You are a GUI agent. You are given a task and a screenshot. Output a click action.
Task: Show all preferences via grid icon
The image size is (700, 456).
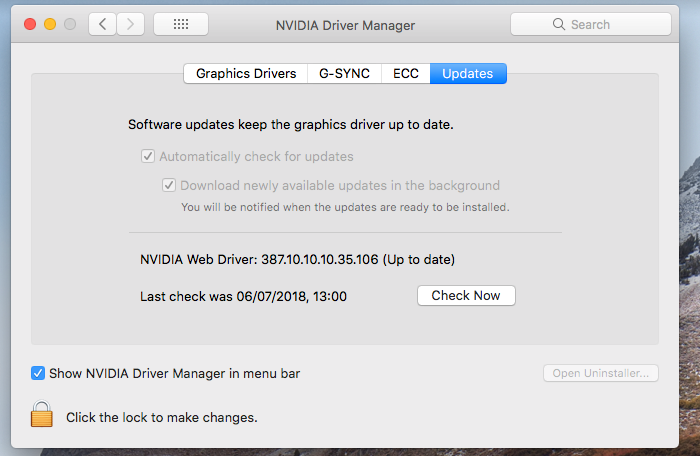[x=181, y=24]
